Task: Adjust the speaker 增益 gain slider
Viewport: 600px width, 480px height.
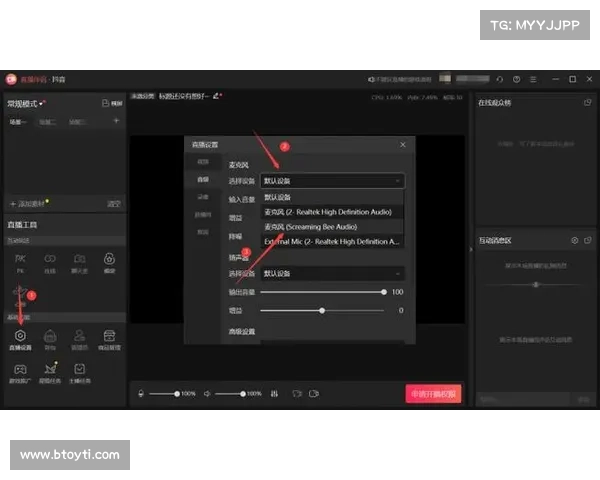Action: tap(322, 310)
